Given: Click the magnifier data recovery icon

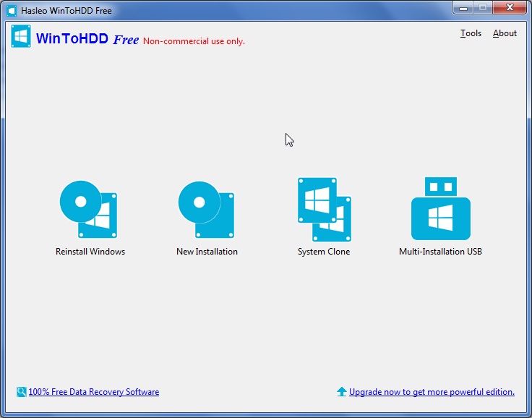Looking at the screenshot, I should pyautogui.click(x=22, y=392).
